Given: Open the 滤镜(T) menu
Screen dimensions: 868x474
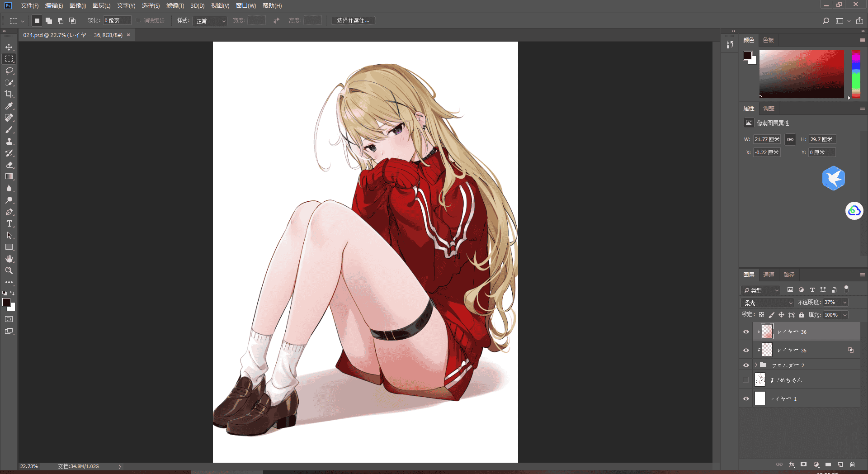Looking at the screenshot, I should (x=175, y=6).
